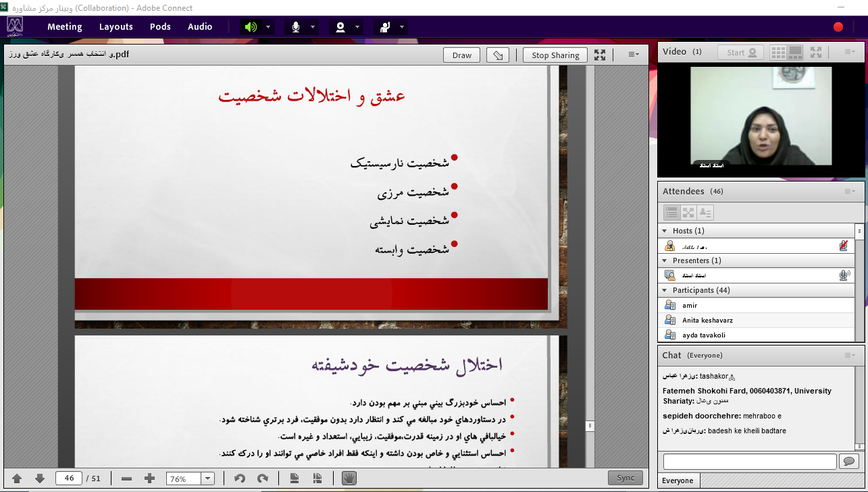The image size is (868, 492).
Task: Open the Pods menu
Action: 160,27
